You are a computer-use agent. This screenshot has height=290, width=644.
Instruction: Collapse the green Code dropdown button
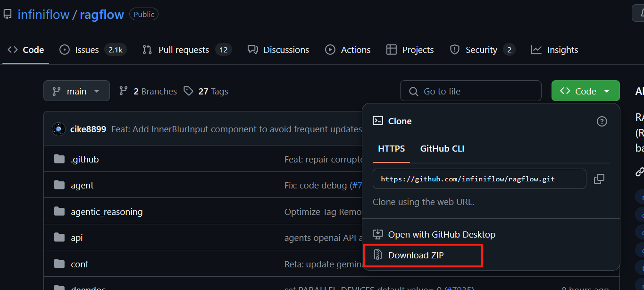pyautogui.click(x=585, y=91)
